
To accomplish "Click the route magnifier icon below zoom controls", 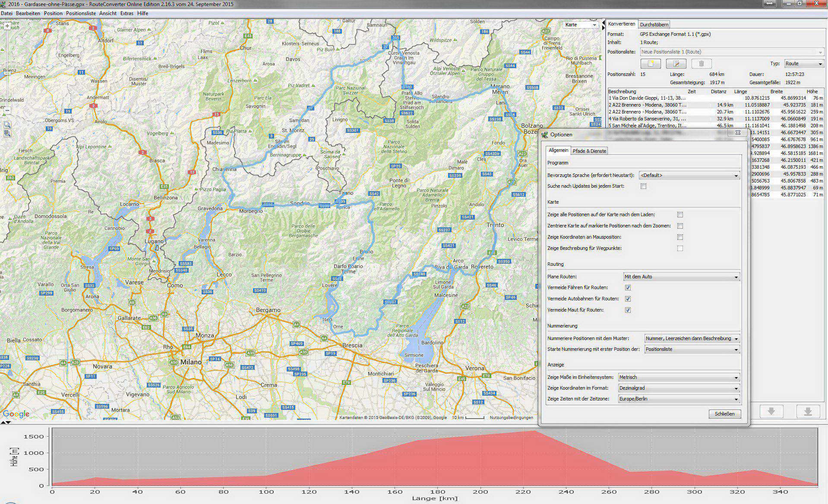I will coord(7,133).
